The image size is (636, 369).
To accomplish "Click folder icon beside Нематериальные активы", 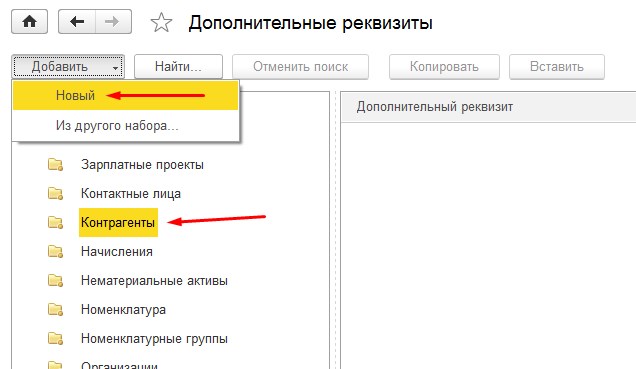I will 56,281.
